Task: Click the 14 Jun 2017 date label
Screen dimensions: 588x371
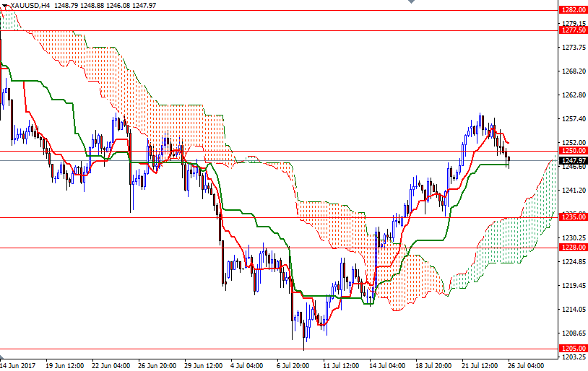Action: point(17,365)
